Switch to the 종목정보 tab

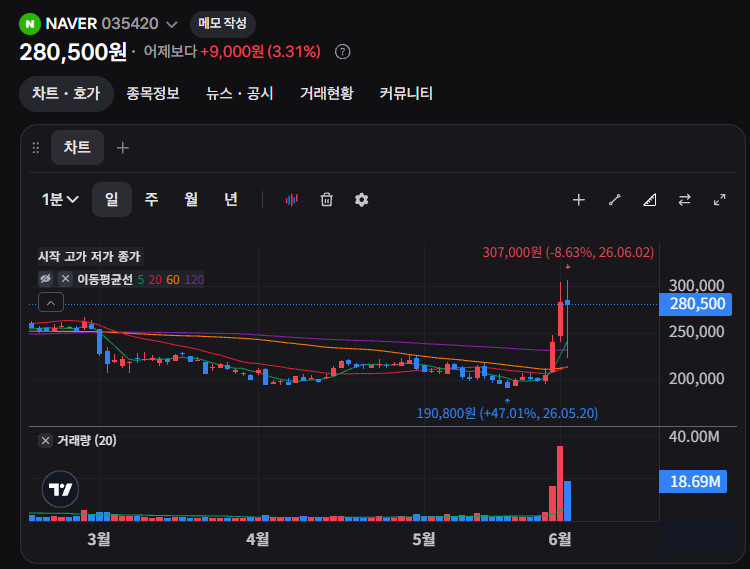153,93
